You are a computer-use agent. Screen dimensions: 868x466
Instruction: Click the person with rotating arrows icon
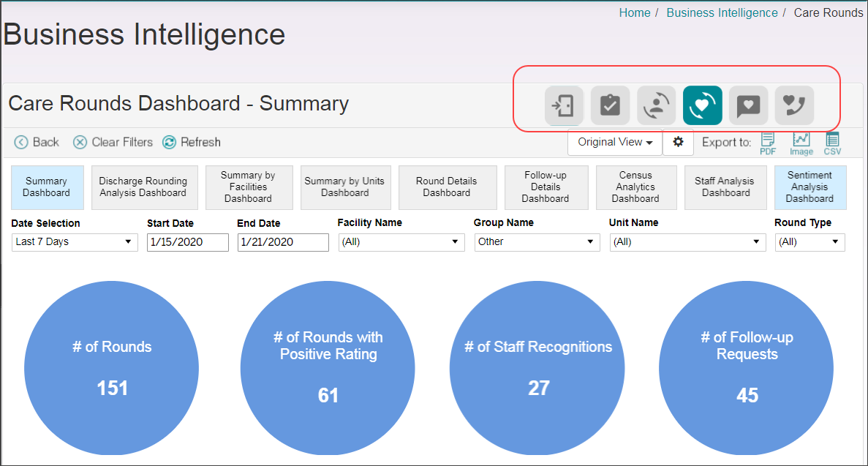coord(656,105)
